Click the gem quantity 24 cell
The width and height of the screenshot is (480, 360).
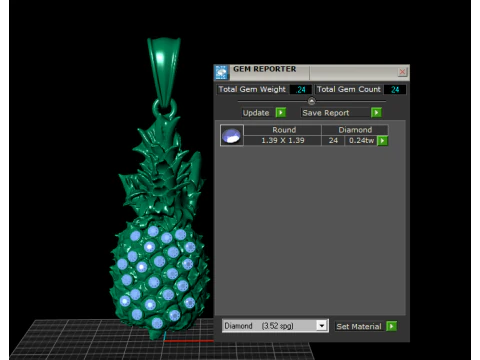[333, 140]
